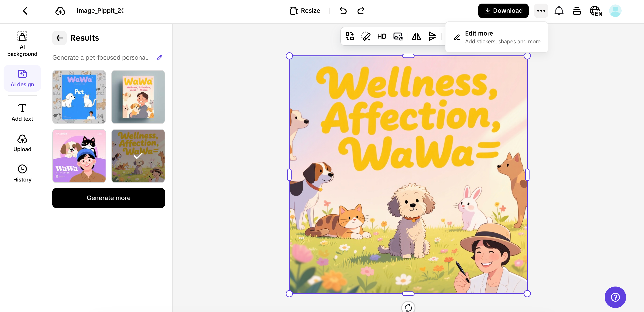Click the redo arrow
Viewport: 644px width, 312px height.
tap(361, 11)
